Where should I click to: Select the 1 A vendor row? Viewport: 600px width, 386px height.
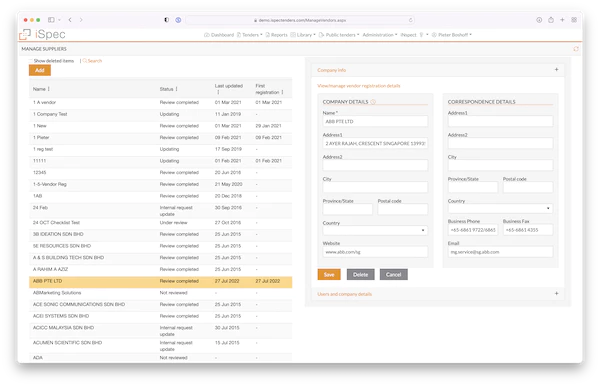[161, 103]
